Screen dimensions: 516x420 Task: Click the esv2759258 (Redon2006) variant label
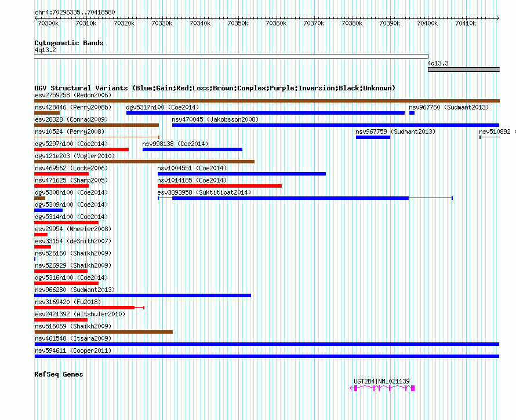[73, 95]
